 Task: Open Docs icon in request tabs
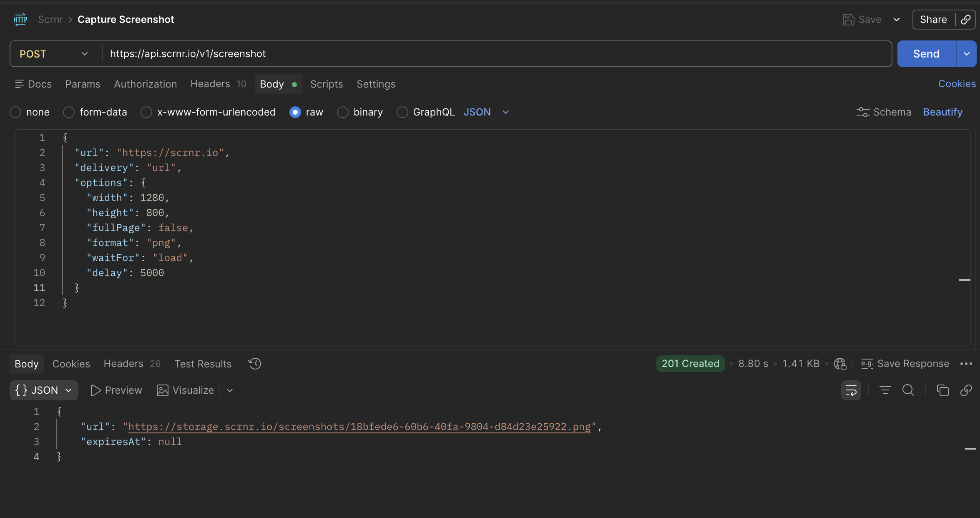19,84
